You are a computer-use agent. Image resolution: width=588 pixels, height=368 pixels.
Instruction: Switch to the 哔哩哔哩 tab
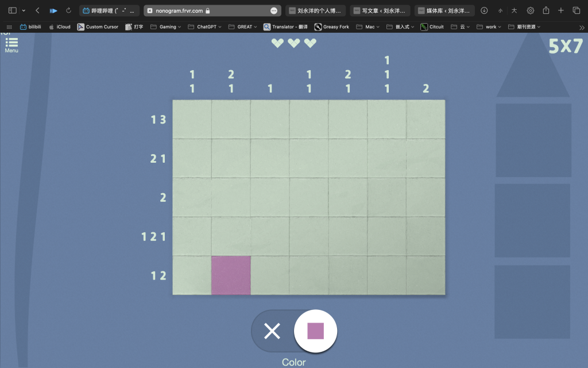tap(109, 10)
